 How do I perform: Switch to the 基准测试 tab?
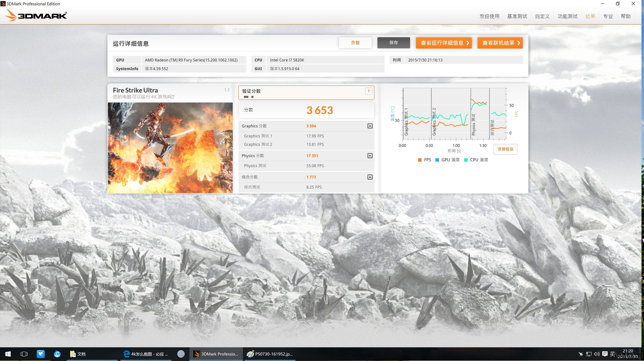(517, 16)
